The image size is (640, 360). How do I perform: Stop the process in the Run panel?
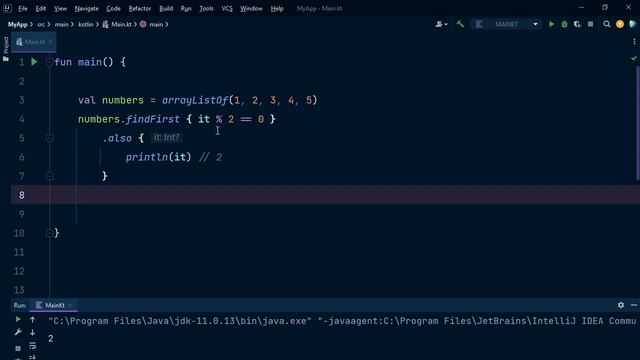(x=18, y=348)
